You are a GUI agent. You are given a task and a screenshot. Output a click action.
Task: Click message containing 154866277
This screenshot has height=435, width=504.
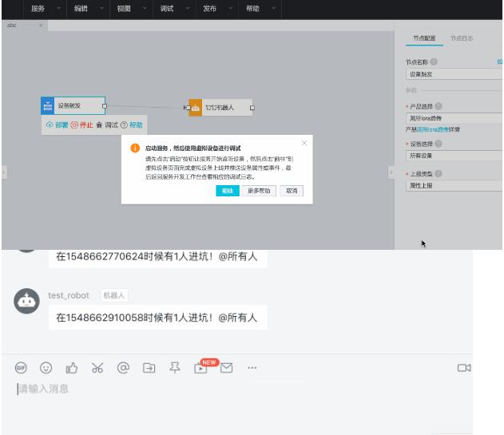click(x=158, y=258)
